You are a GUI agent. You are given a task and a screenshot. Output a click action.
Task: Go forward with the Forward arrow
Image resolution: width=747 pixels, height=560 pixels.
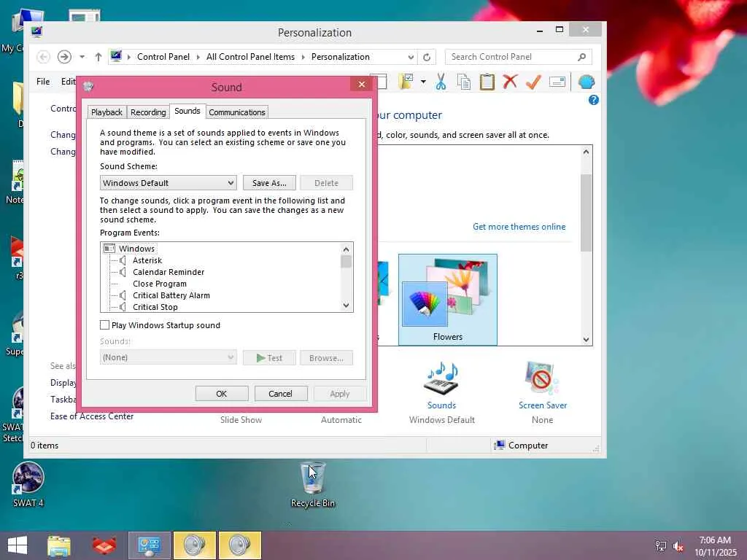(x=64, y=57)
